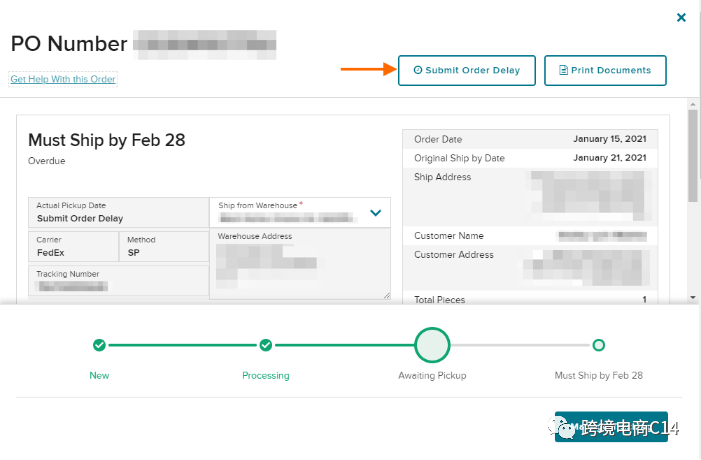Screen dimensions: 701x460
Task: Select the Must Ship by Feb 28 step circle
Action: [598, 345]
